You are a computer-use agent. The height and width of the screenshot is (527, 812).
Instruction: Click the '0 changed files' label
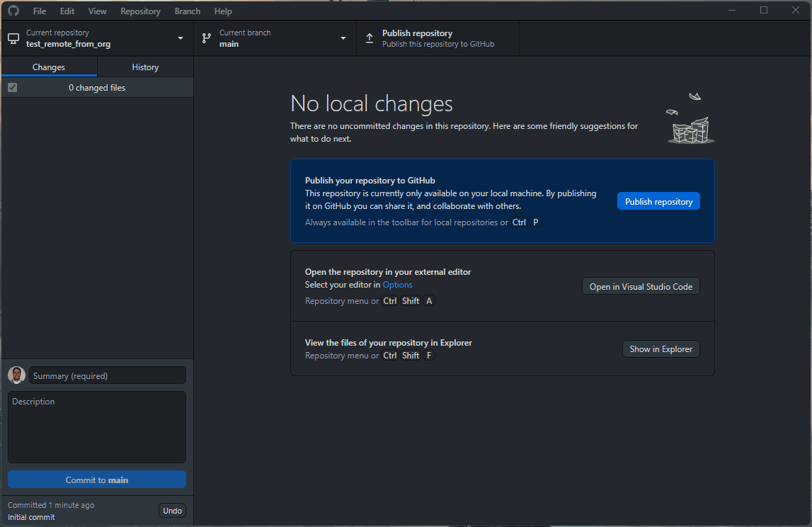pos(97,88)
